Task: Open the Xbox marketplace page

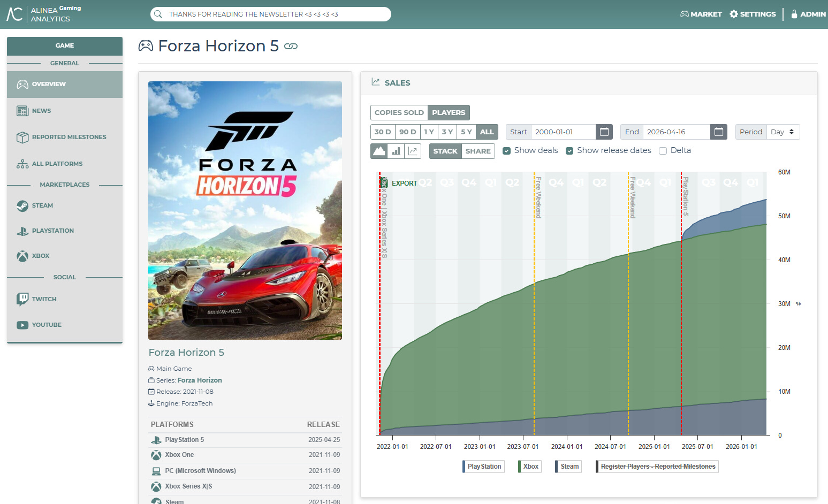Action: pyautogui.click(x=65, y=256)
